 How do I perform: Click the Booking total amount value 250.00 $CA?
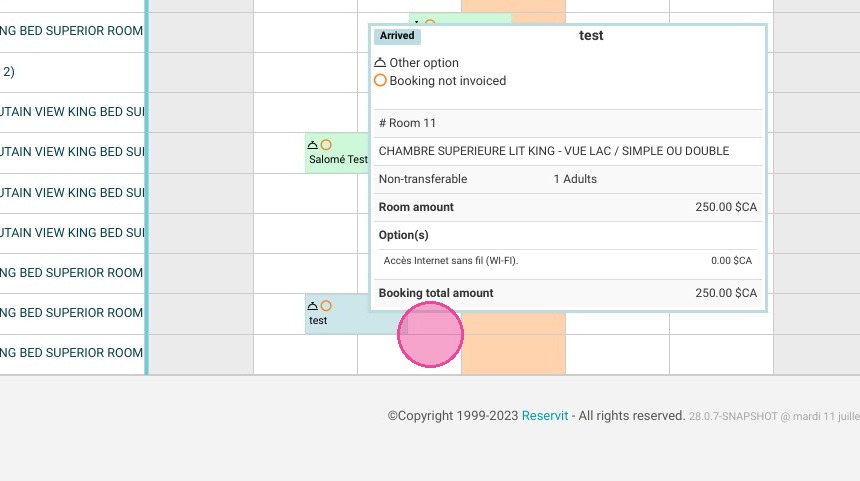tap(726, 293)
